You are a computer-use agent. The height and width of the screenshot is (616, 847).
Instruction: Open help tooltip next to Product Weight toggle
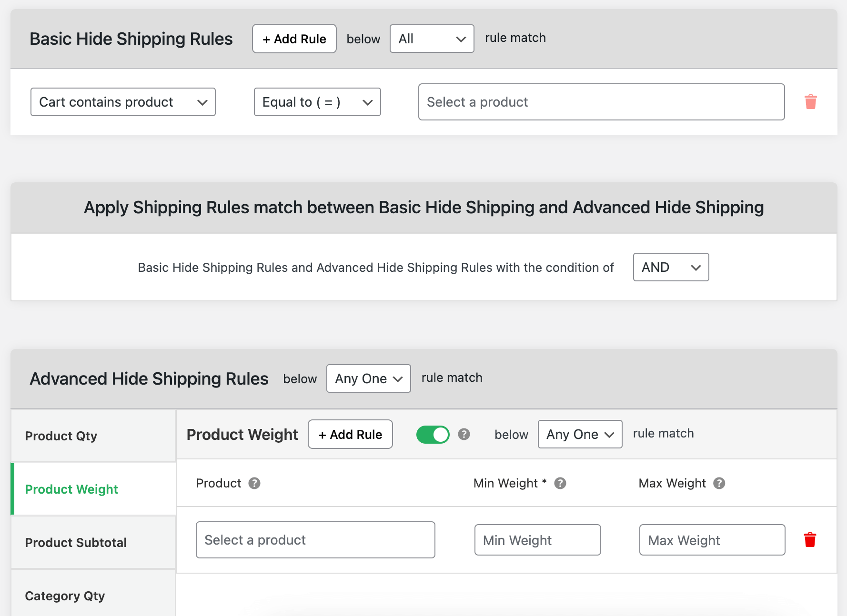[x=464, y=434]
